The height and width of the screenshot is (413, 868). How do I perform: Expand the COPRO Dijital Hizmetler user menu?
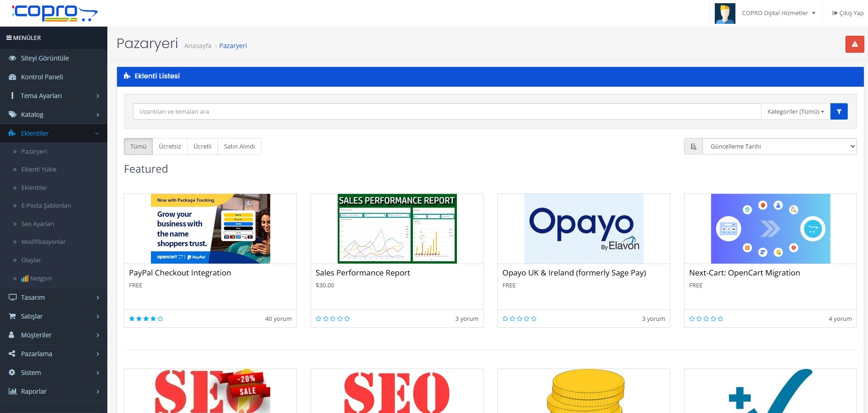point(778,13)
